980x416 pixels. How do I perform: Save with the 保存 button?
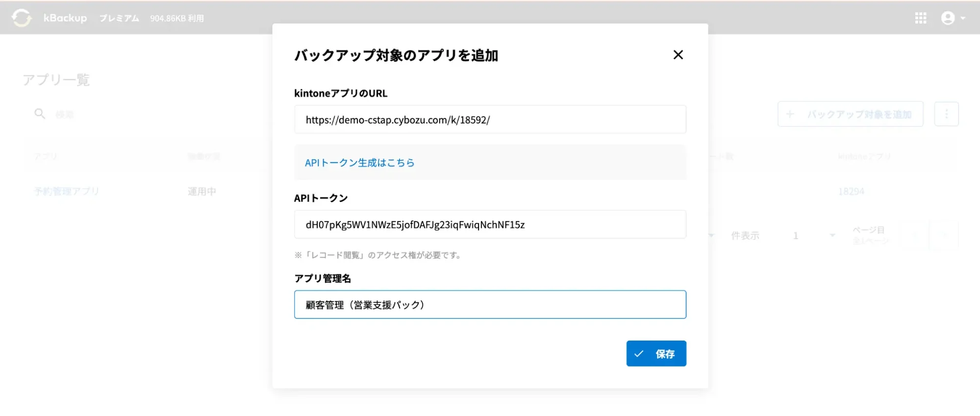point(656,354)
